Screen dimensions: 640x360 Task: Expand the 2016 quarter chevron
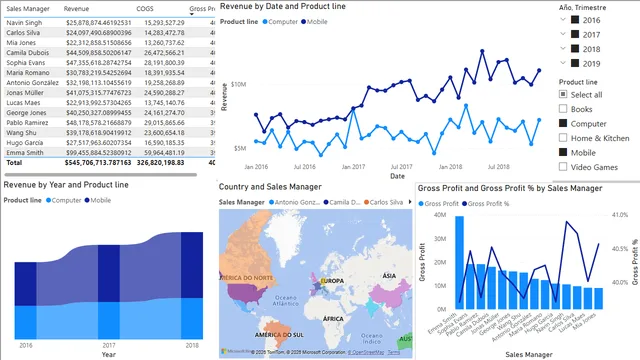563,19
